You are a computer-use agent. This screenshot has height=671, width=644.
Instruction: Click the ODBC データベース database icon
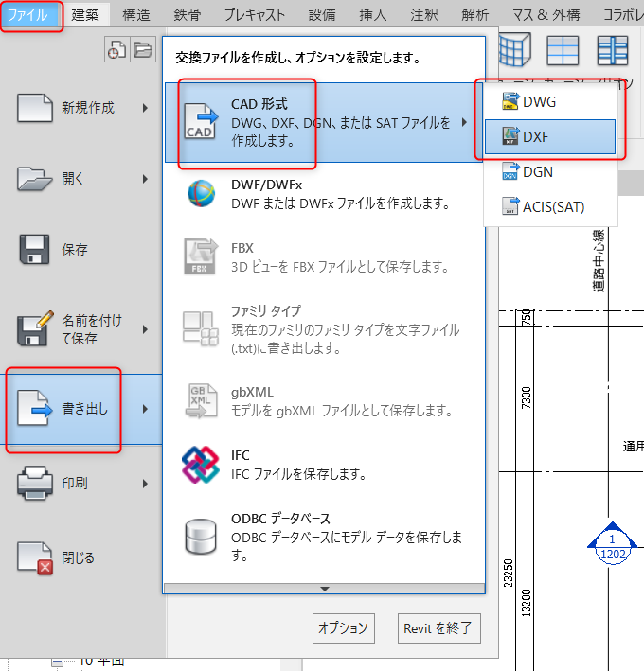click(201, 538)
